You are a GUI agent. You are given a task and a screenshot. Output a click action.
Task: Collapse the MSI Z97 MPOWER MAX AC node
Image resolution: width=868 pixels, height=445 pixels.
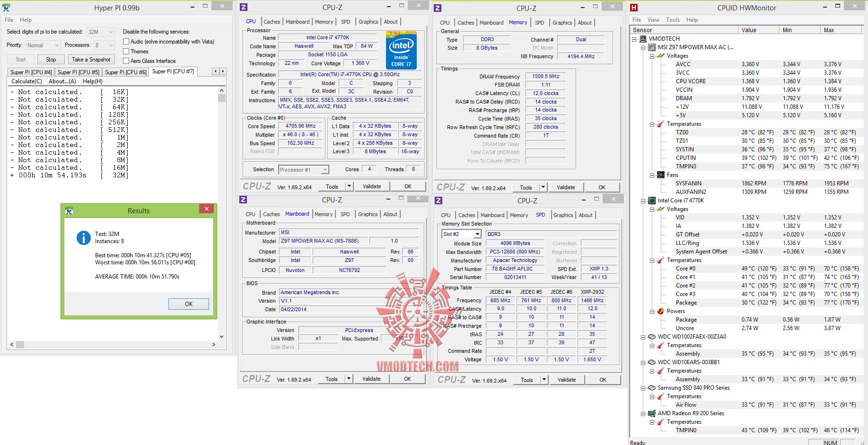pos(643,47)
